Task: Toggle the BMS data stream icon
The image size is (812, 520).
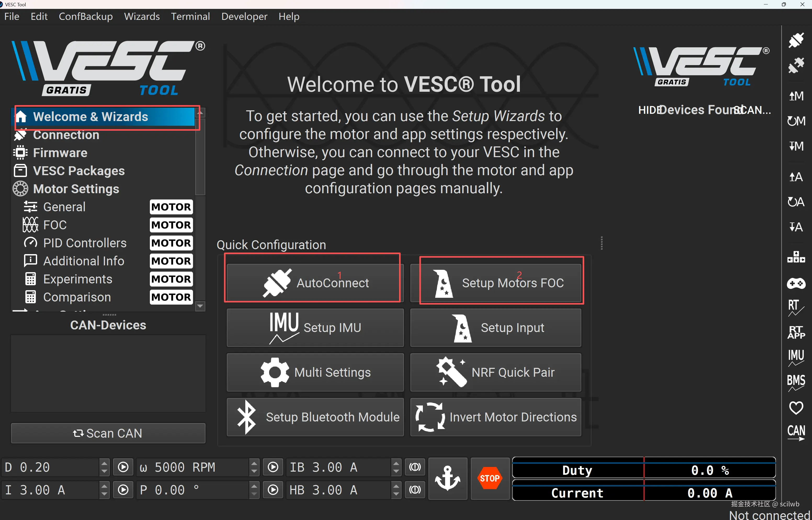Action: 796,382
